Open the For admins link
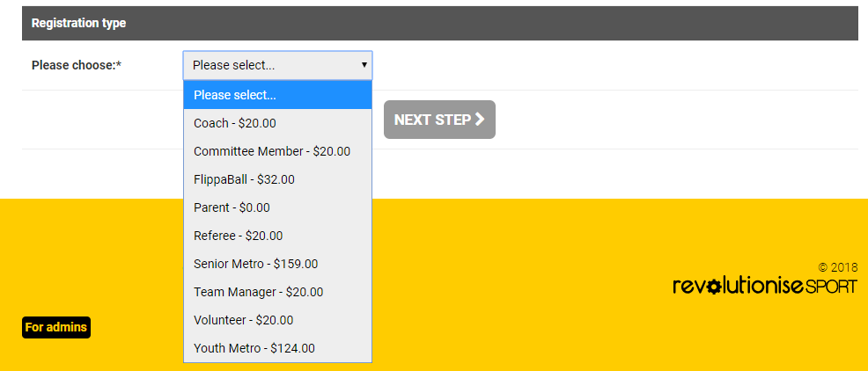The width and height of the screenshot is (868, 371). (56, 327)
